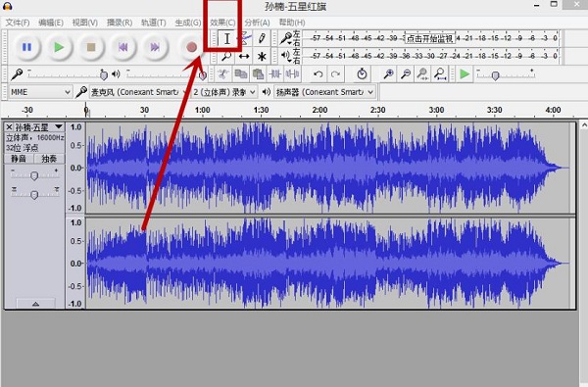Open the MME audio host dropdown
This screenshot has height=387, width=588.
click(x=40, y=92)
